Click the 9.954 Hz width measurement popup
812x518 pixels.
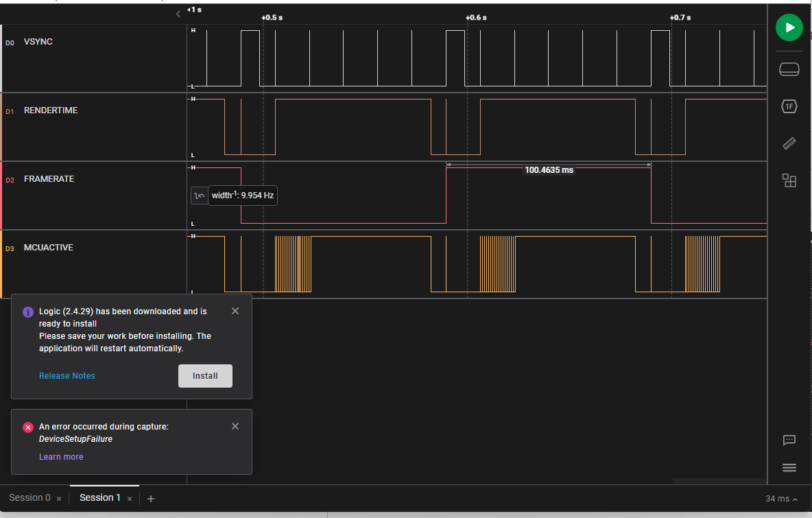243,196
